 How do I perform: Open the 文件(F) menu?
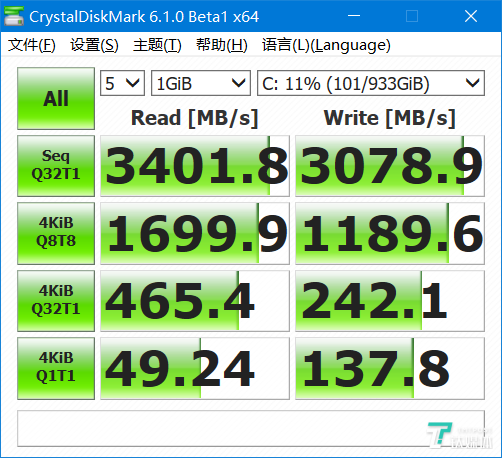tap(32, 45)
